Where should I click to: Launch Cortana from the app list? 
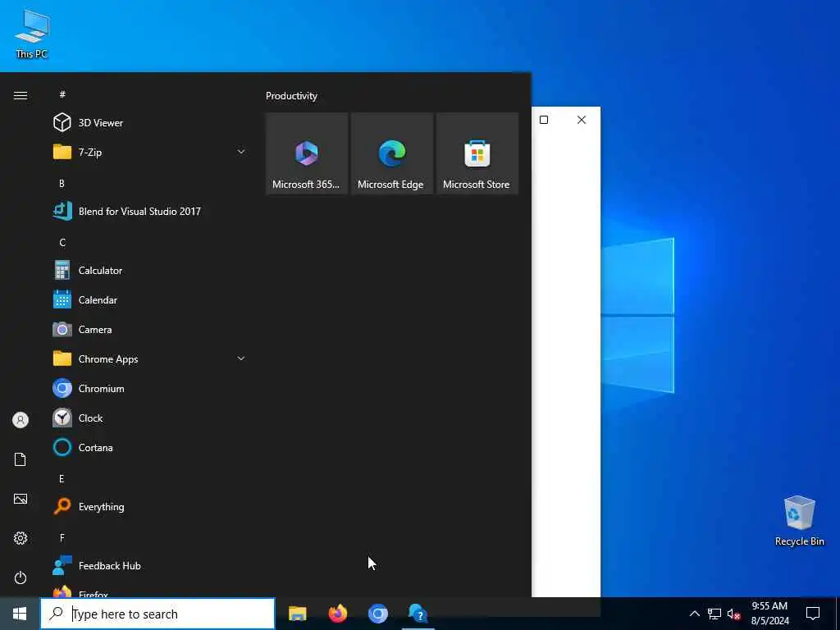pos(150,447)
